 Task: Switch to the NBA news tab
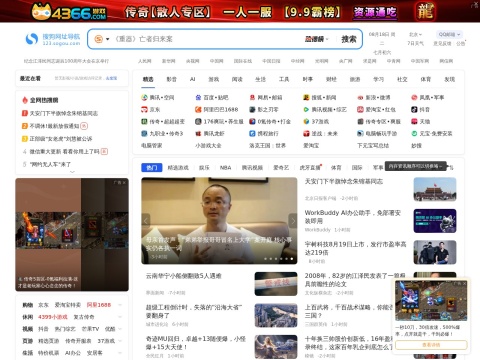coord(226,167)
